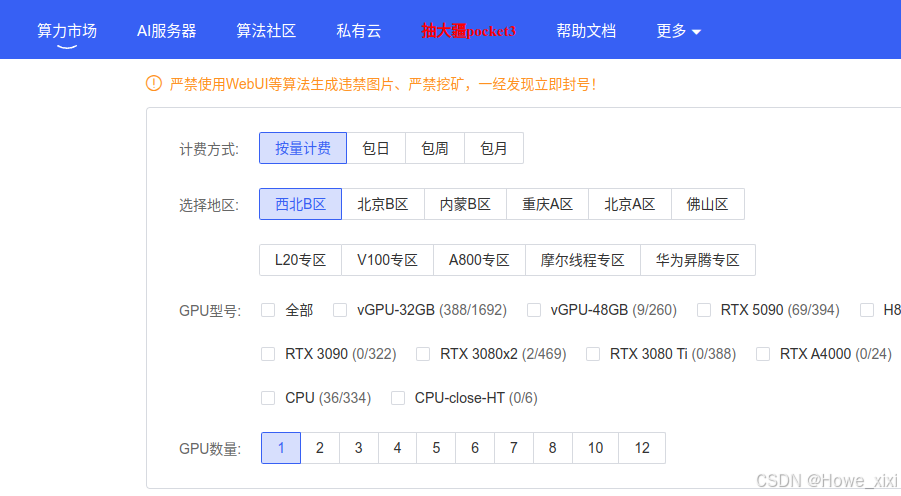Check the vGPU-32GB checkbox
Screen dimensions: 901x496
coord(340,310)
